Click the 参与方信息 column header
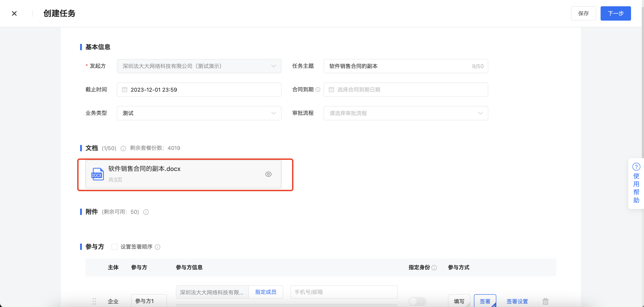 pyautogui.click(x=189, y=267)
